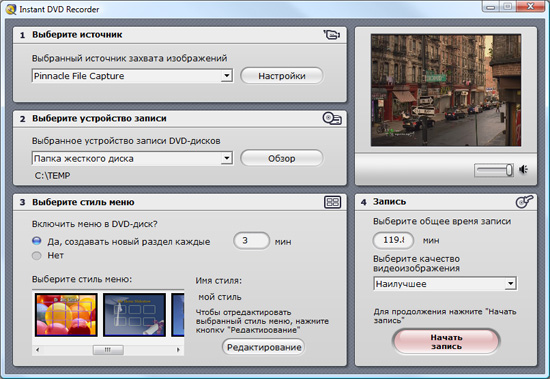
Task: Select 'Да, создавать новый раздел каждые' radio button
Action: coord(36,241)
